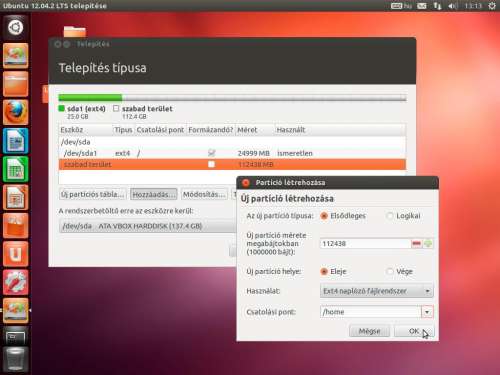Open the network indicator in top panel
The height and width of the screenshot is (375, 500).
click(437, 6)
